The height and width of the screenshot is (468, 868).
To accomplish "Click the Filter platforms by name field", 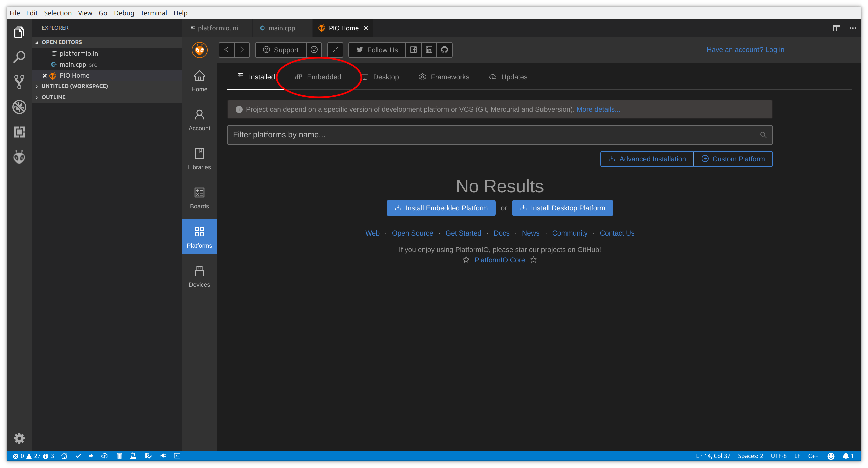I will click(499, 135).
